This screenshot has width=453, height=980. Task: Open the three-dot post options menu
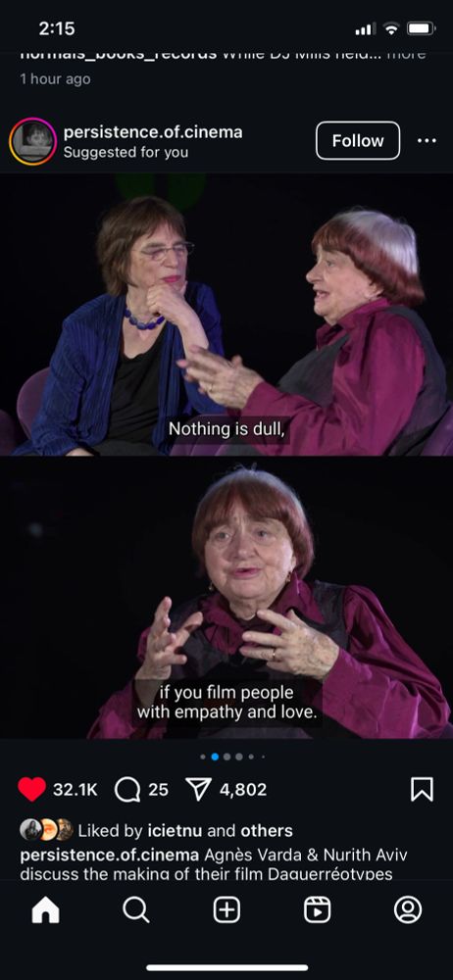tap(427, 140)
